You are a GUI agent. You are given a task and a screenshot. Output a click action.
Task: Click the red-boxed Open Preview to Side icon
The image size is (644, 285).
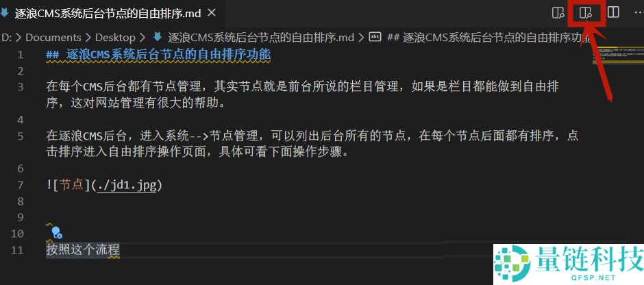(x=585, y=13)
